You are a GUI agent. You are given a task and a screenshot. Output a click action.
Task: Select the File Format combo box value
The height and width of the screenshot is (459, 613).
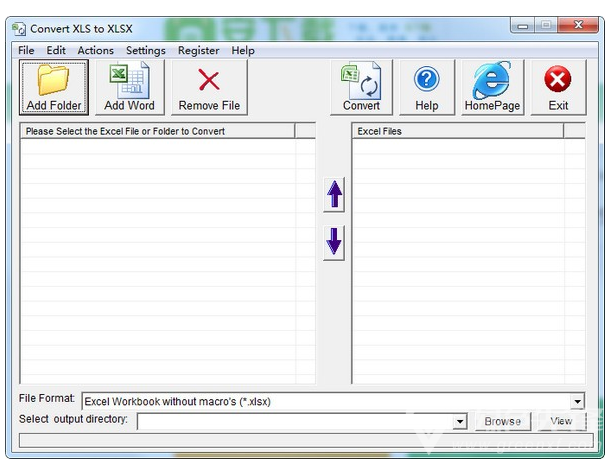[x=333, y=402]
